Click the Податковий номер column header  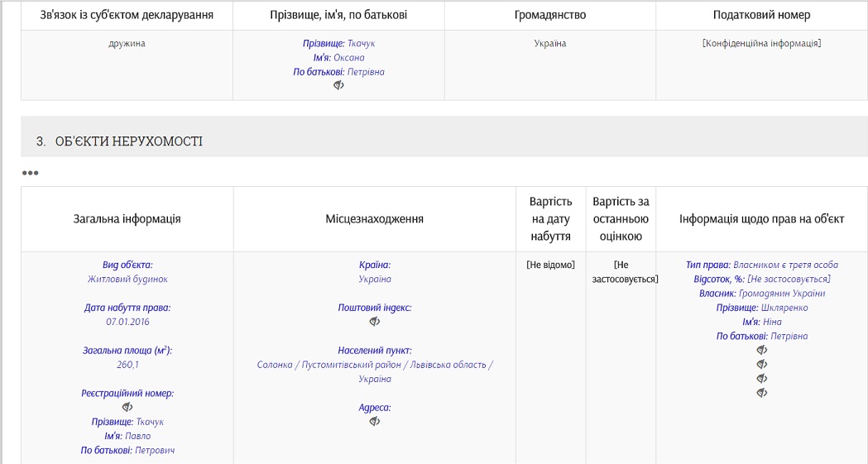coord(762,15)
